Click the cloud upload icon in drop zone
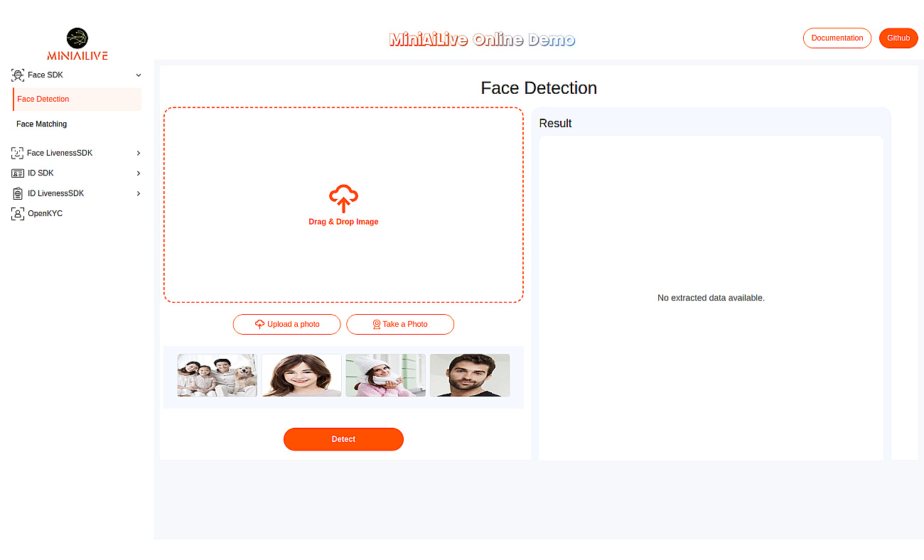The image size is (924, 560). [343, 199]
